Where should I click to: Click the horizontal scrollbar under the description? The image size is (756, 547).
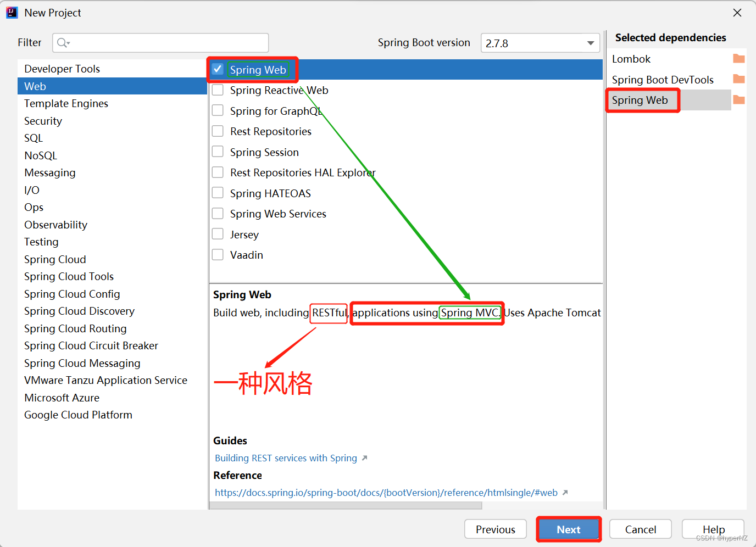pyautogui.click(x=346, y=505)
